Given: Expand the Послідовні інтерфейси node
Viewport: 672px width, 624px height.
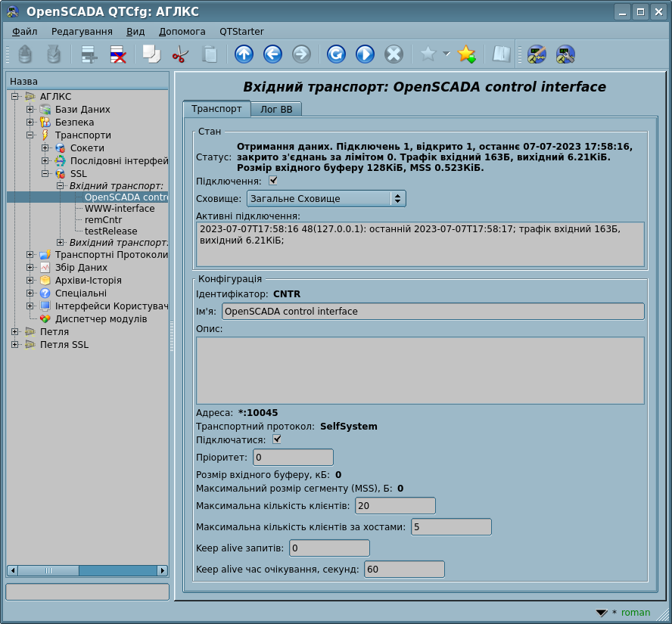Looking at the screenshot, I should 45,160.
